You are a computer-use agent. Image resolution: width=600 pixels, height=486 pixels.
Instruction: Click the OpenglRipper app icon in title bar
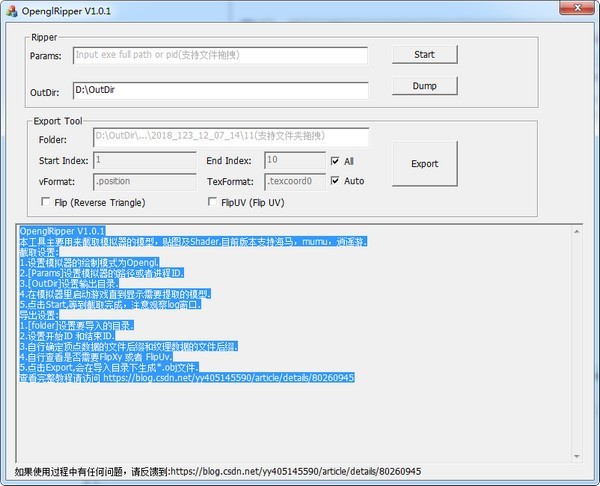pyautogui.click(x=12, y=11)
